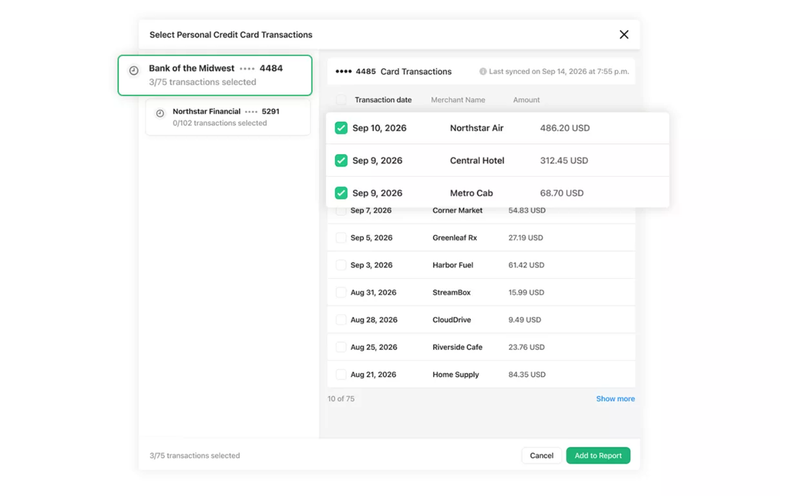Check the Riverside Cafe transaction checkbox
This screenshot has width=792, height=496.
click(x=341, y=347)
